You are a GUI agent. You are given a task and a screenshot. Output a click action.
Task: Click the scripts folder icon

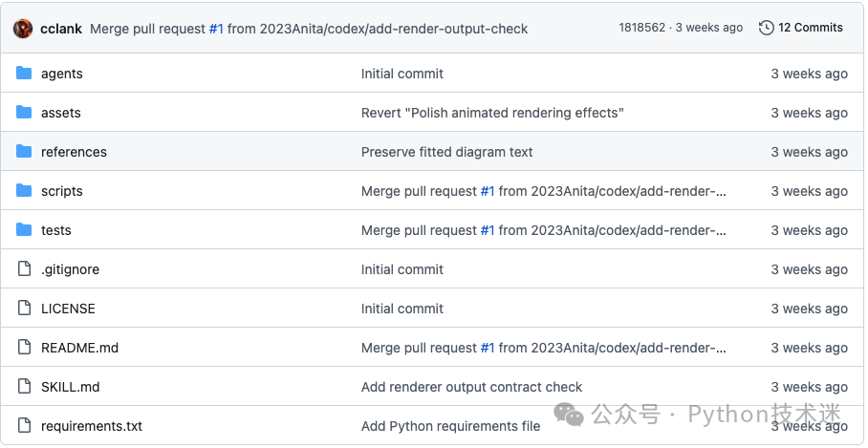pyautogui.click(x=24, y=191)
